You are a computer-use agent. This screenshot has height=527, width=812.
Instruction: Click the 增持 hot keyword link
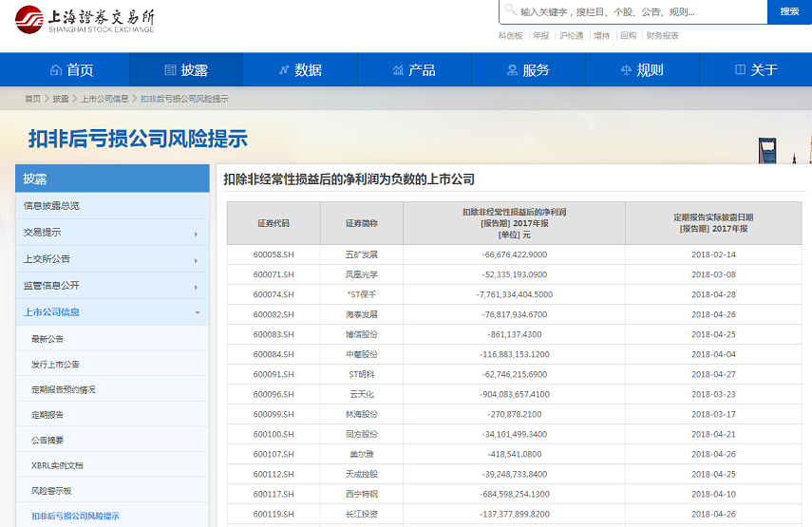(602, 36)
